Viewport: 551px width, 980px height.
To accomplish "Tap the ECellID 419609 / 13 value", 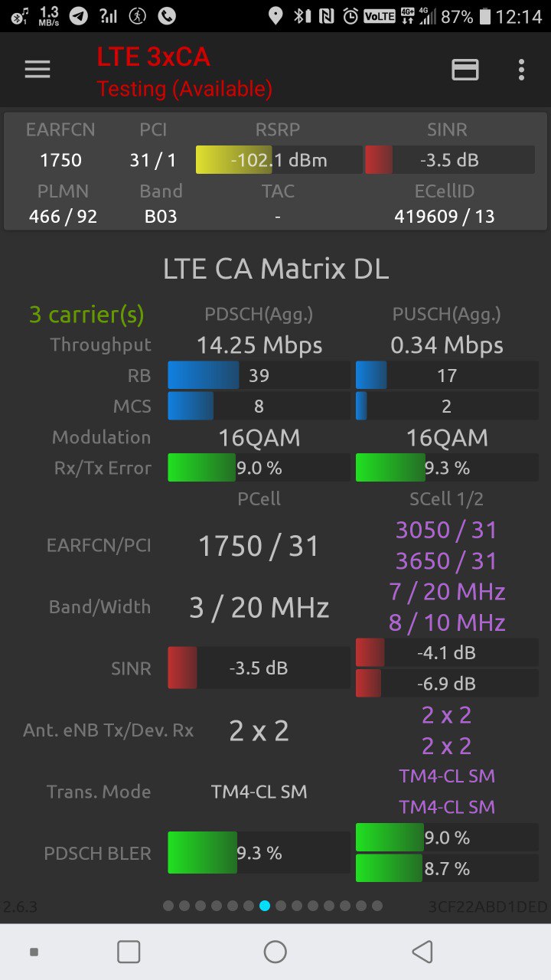I will coord(445,217).
